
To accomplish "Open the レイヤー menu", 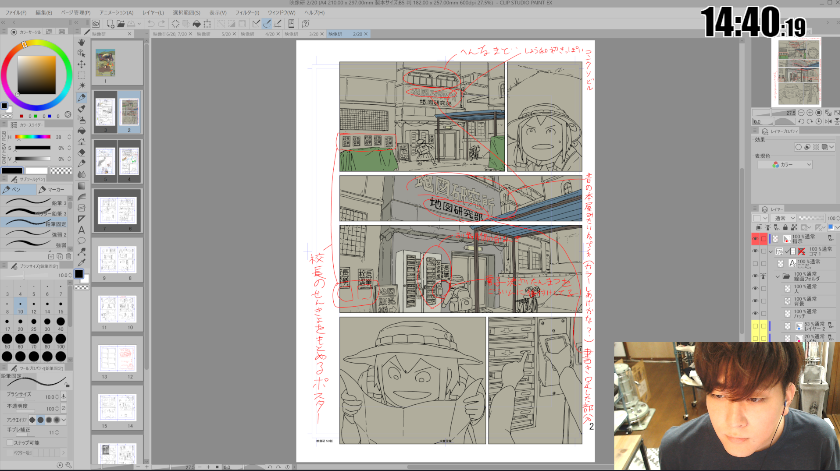I will [x=153, y=12].
